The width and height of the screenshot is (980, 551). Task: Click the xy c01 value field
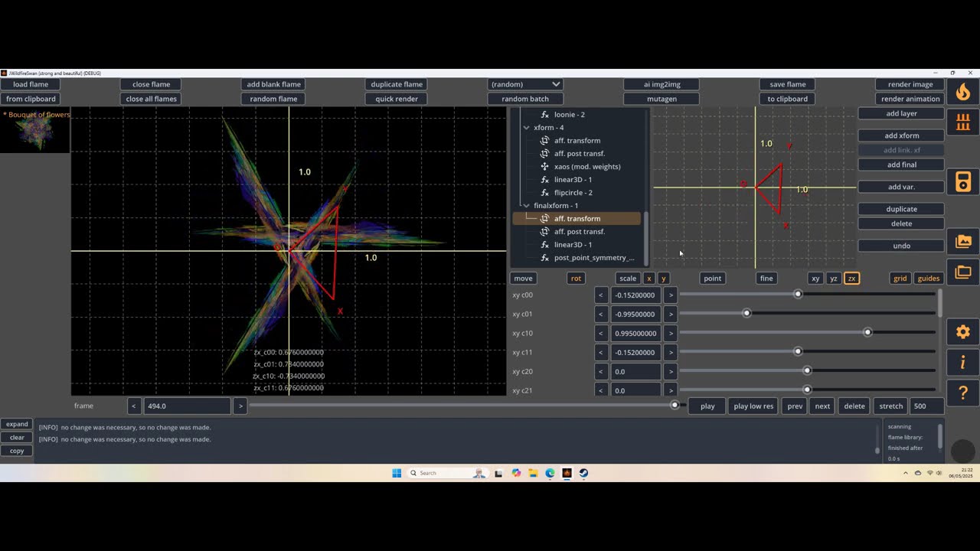tap(635, 315)
